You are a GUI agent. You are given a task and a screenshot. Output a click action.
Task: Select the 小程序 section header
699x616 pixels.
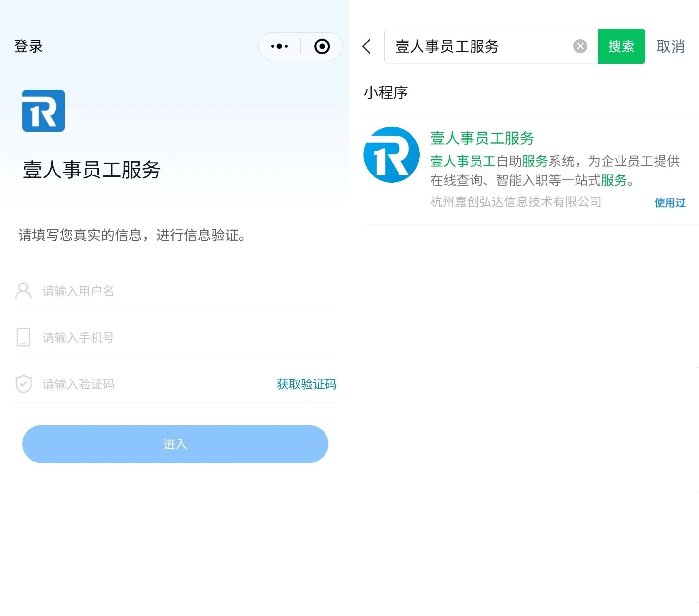point(386,93)
